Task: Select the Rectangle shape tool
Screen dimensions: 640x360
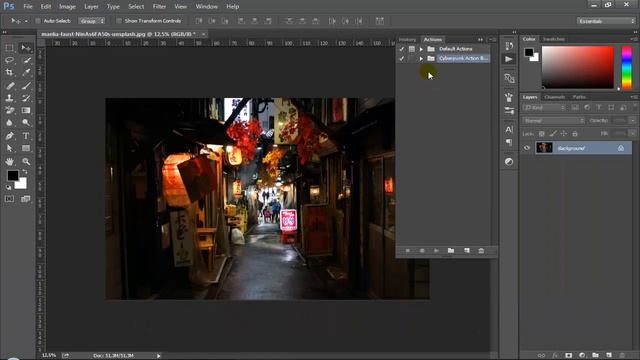Action: (26, 148)
